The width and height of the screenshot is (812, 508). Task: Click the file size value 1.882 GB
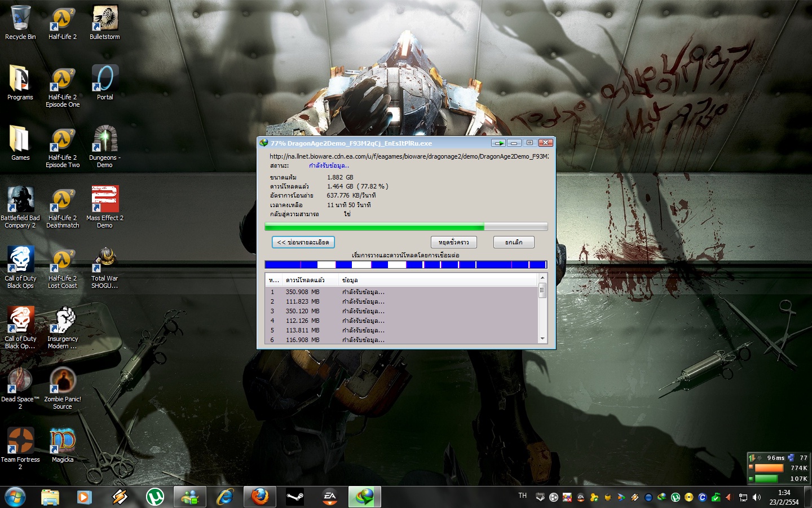[x=340, y=177]
